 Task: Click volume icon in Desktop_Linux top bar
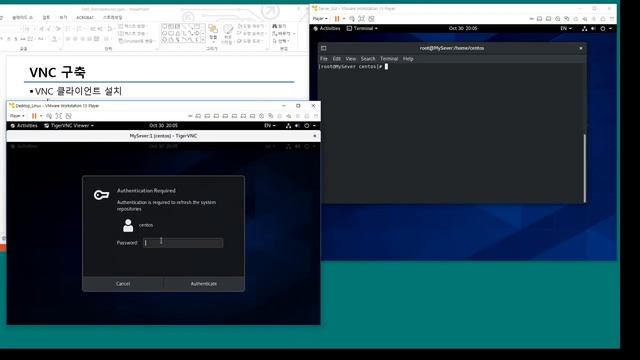(297, 126)
